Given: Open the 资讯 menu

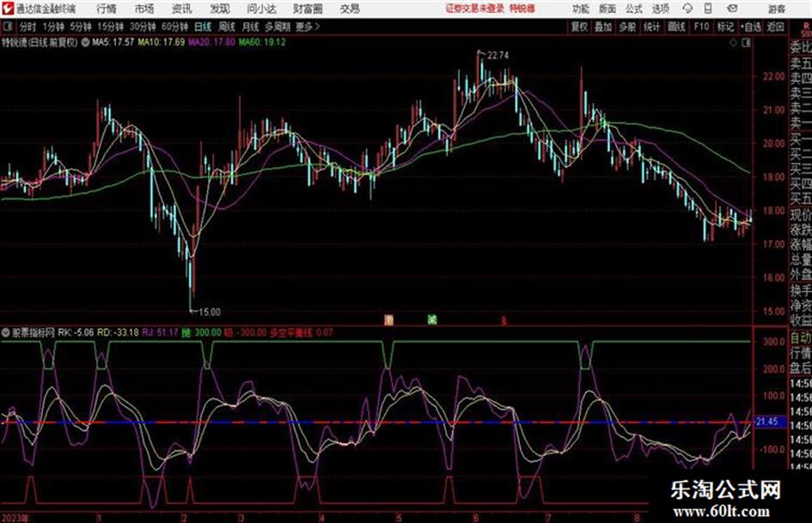Looking at the screenshot, I should [x=182, y=9].
